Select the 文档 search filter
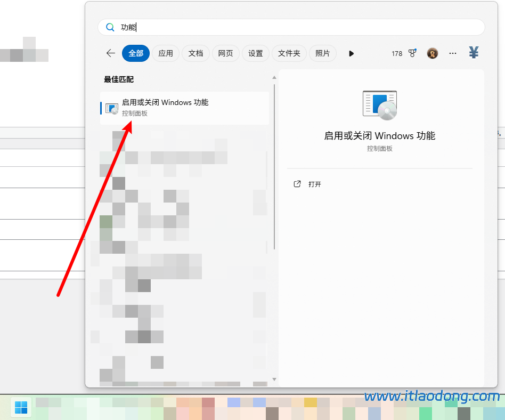This screenshot has width=505, height=420. (x=196, y=53)
